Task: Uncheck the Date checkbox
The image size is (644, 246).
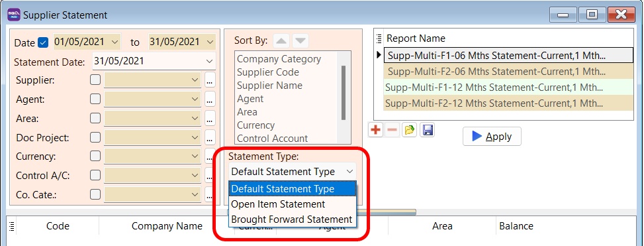Action: pos(43,42)
